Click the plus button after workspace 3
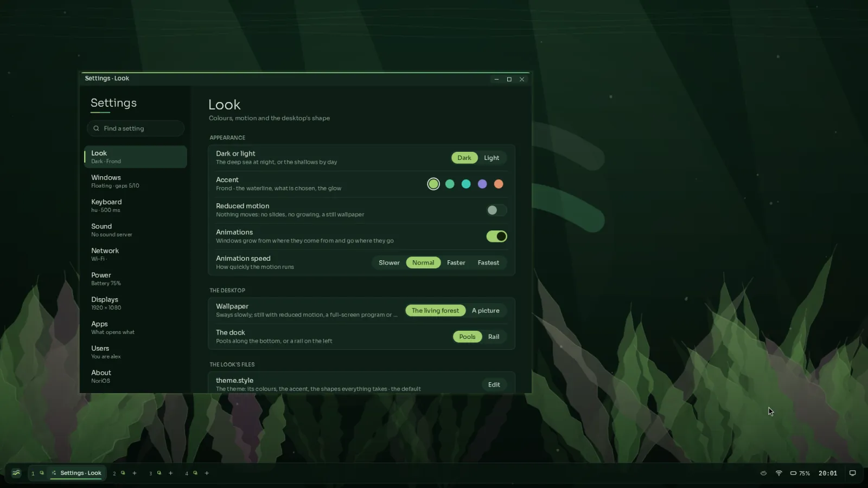868x488 pixels. [x=171, y=473]
